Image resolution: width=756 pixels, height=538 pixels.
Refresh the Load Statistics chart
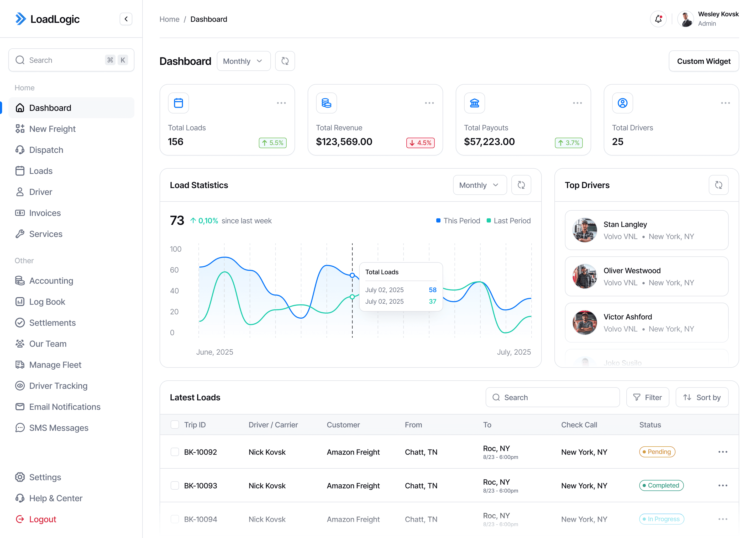pyautogui.click(x=521, y=185)
